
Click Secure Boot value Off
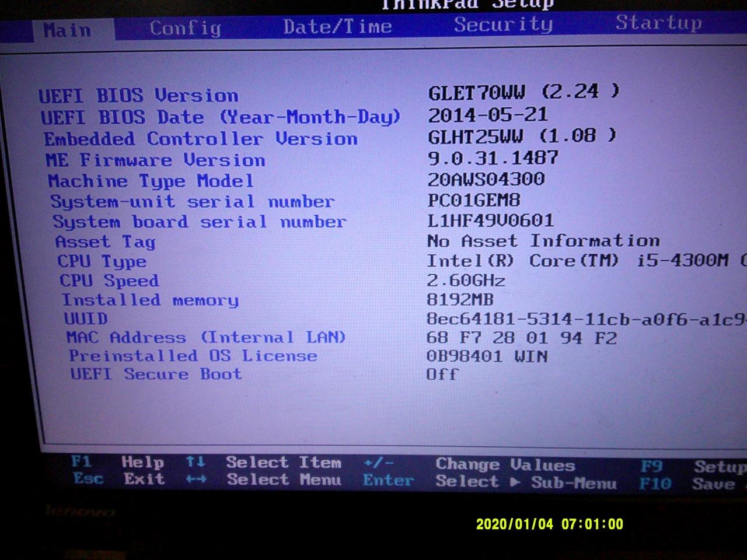(x=442, y=374)
